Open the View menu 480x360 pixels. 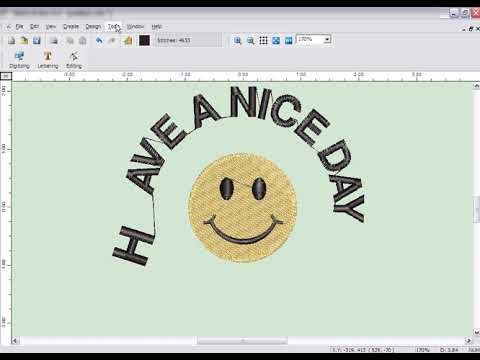(x=51, y=26)
